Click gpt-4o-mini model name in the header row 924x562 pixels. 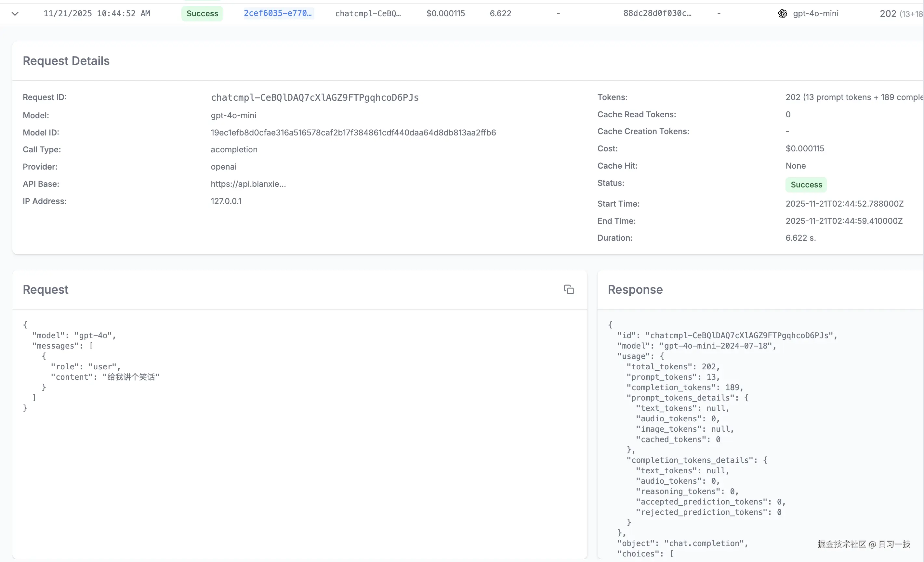coord(816,14)
